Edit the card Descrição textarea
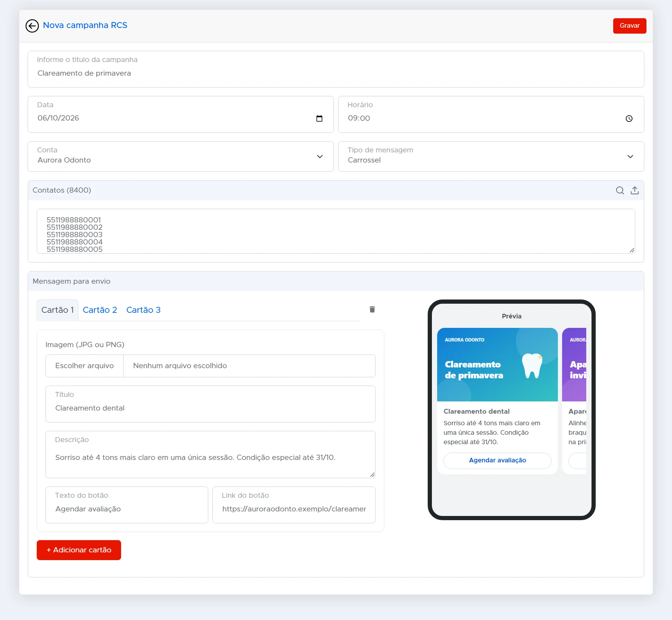672x620 pixels. [210, 455]
